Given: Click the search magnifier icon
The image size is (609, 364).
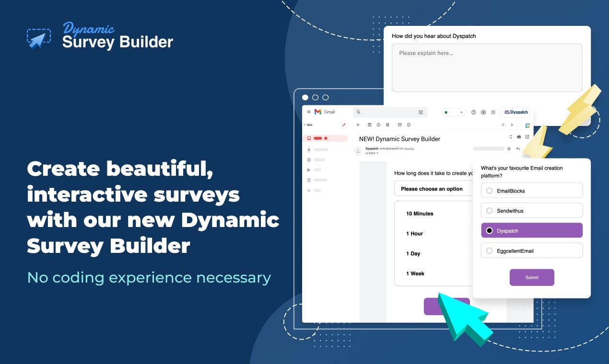Looking at the screenshot, I should tap(358, 112).
